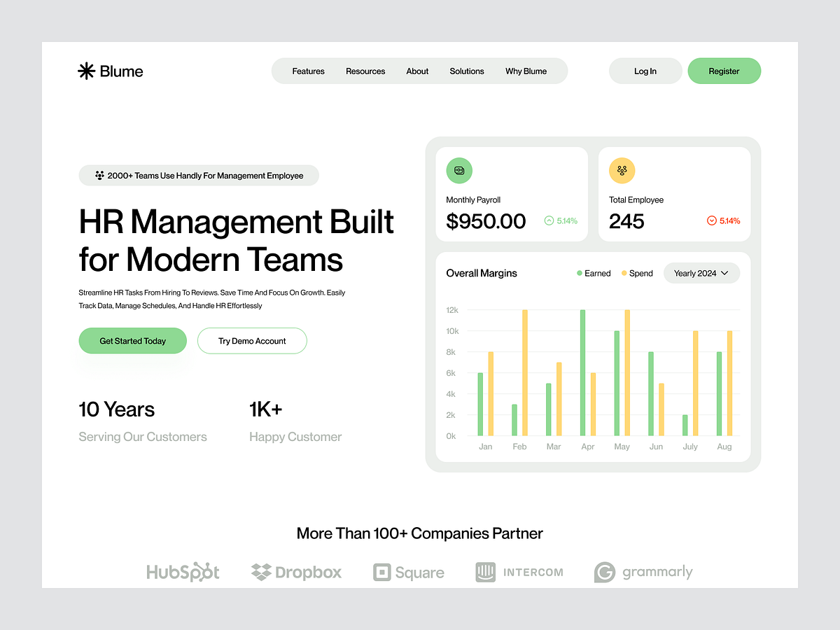Click the Dropbox partner logo
The width and height of the screenshot is (840, 630).
click(x=296, y=572)
